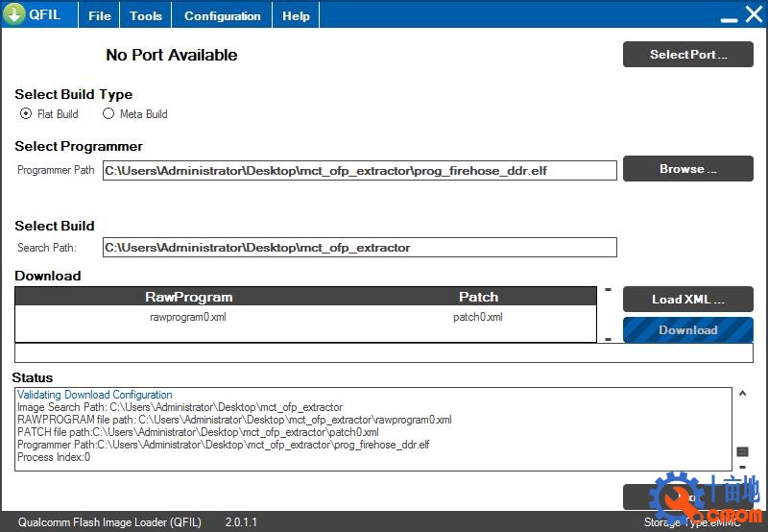Expand the Configuration menu
Screen dimensions: 768x532
[x=222, y=16]
